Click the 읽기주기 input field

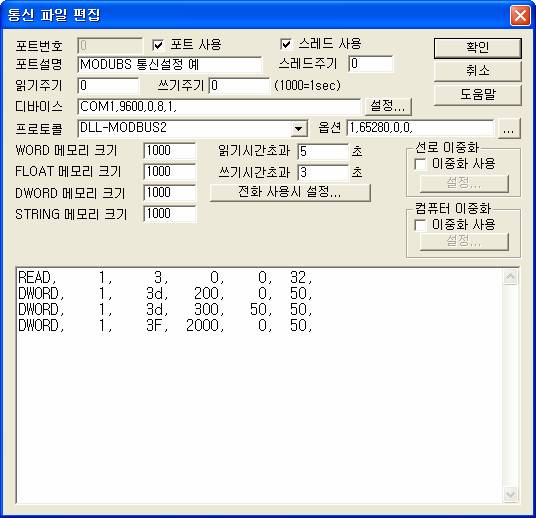click(108, 85)
